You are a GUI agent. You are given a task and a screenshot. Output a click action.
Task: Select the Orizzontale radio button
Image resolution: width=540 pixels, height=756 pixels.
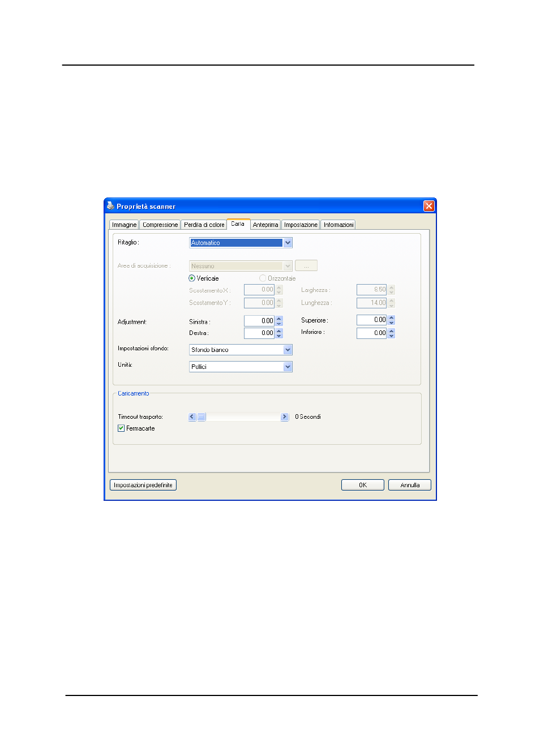pyautogui.click(x=263, y=278)
